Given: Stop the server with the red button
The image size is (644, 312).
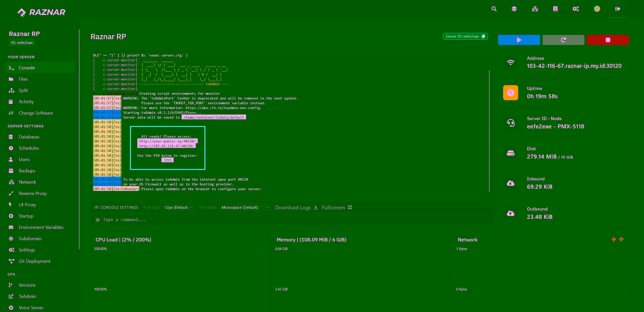Looking at the screenshot, I should click(x=608, y=40).
